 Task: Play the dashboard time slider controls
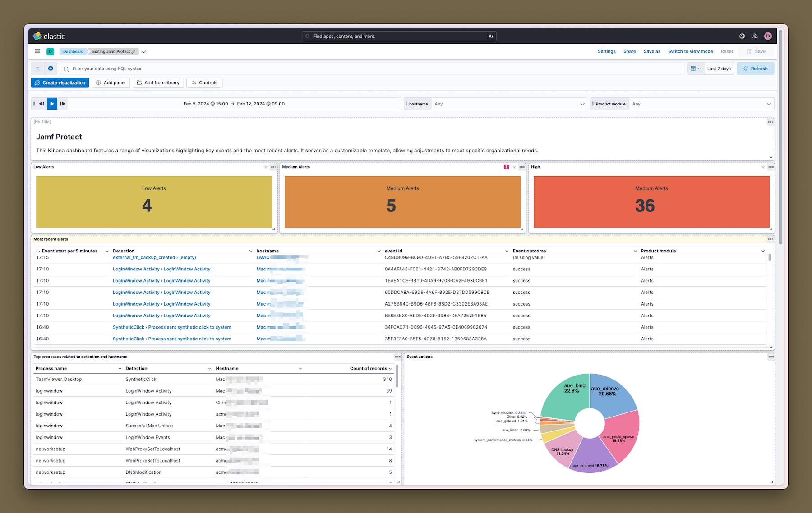[x=52, y=104]
